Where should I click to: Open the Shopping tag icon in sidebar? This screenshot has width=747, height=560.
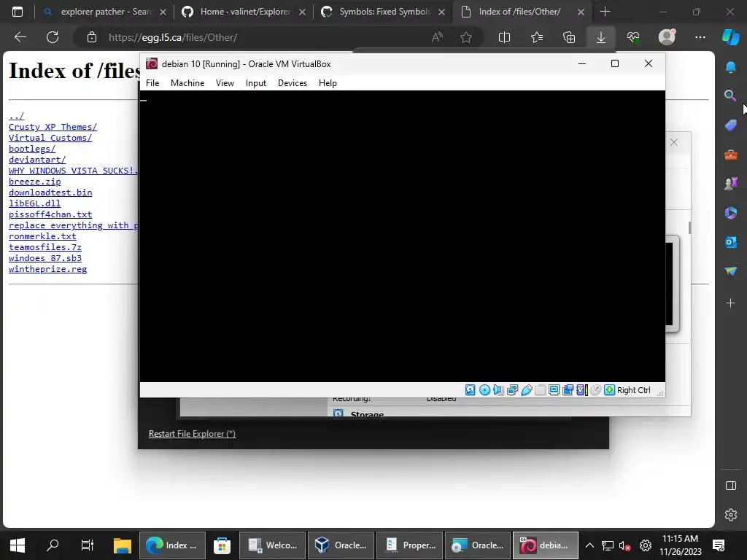pyautogui.click(x=731, y=125)
